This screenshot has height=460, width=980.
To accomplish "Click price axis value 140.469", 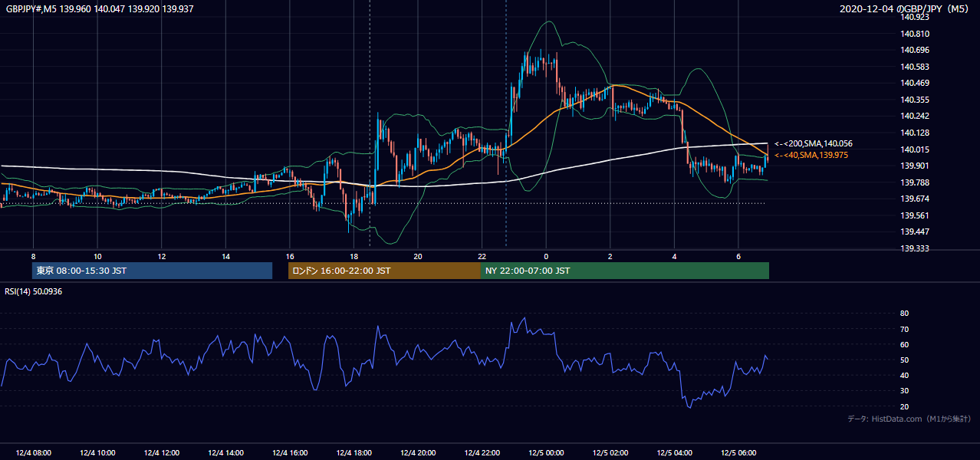I will (916, 83).
